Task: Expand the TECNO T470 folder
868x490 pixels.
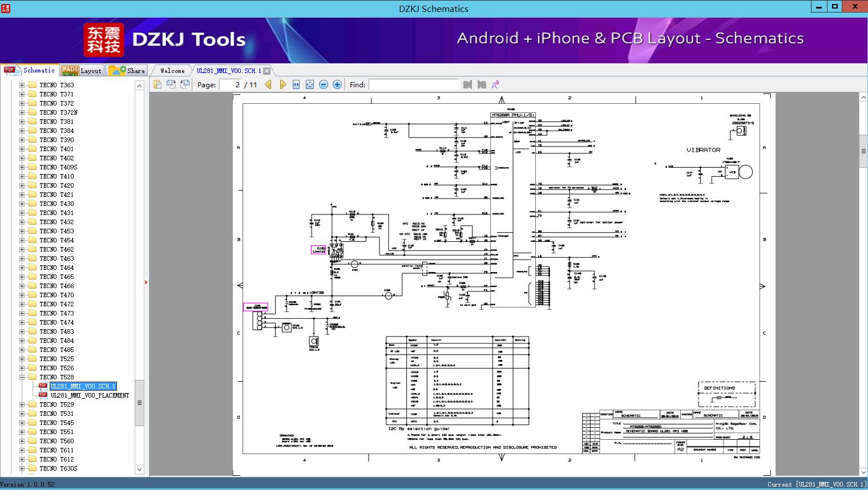Action: point(22,295)
